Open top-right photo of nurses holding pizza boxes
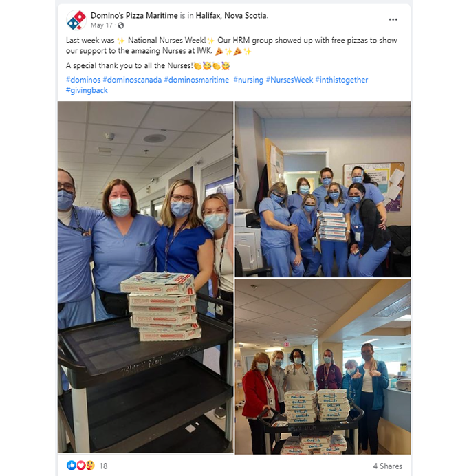The image size is (469, 476). tap(323, 189)
